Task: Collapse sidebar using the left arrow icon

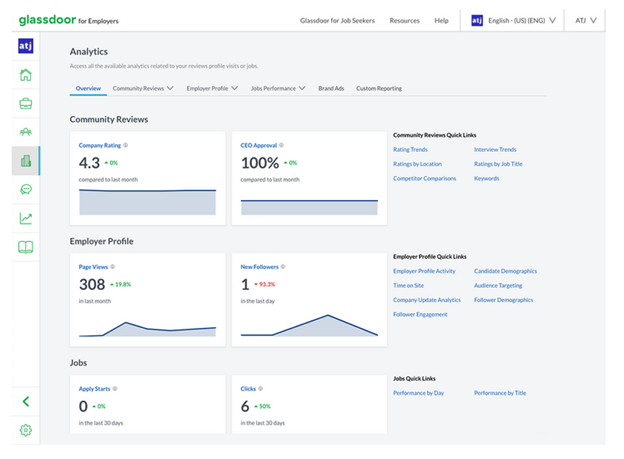Action: point(25,401)
